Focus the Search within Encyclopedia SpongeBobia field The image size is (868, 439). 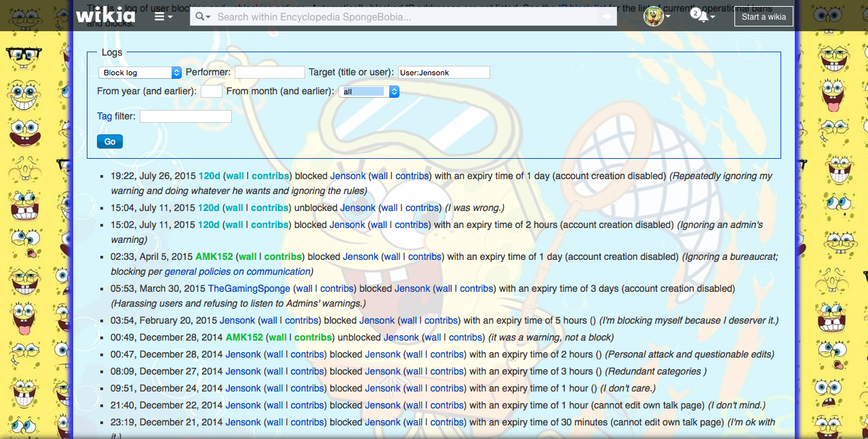coord(406,16)
